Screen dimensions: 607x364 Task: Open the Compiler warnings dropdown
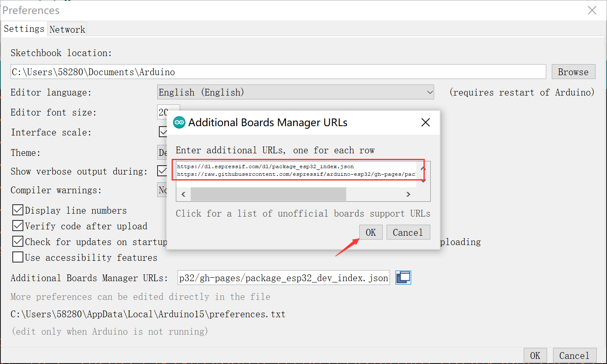tap(162, 190)
